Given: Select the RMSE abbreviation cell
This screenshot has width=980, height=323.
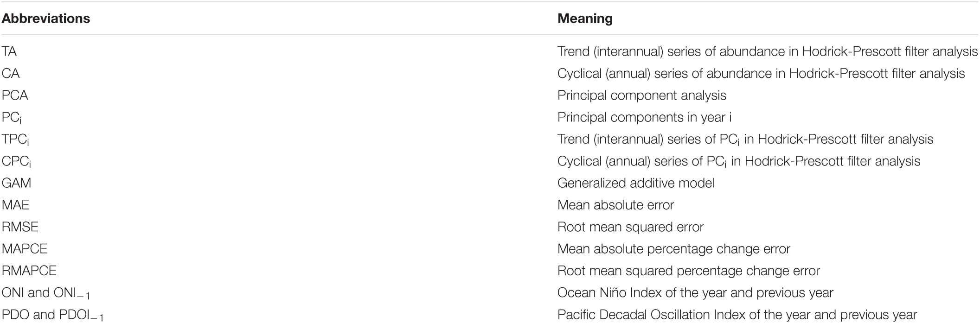Looking at the screenshot, I should tap(20, 227).
